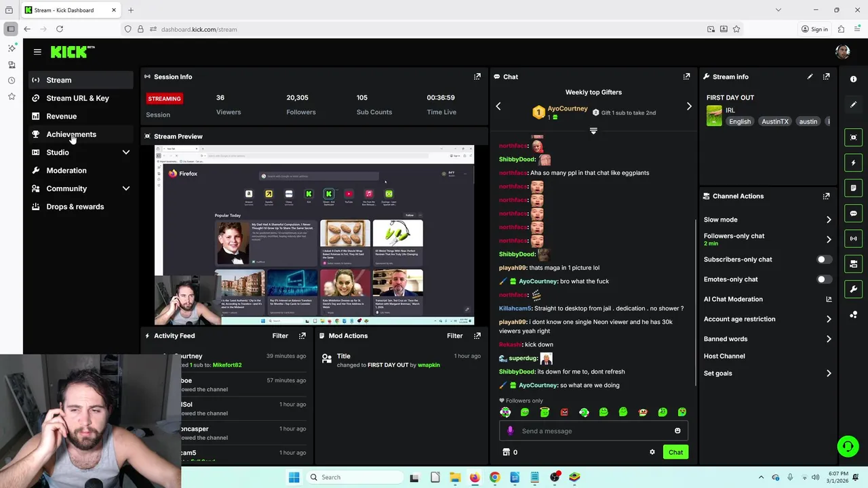
Task: Click the purple microphone icon in chat
Action: click(510, 431)
